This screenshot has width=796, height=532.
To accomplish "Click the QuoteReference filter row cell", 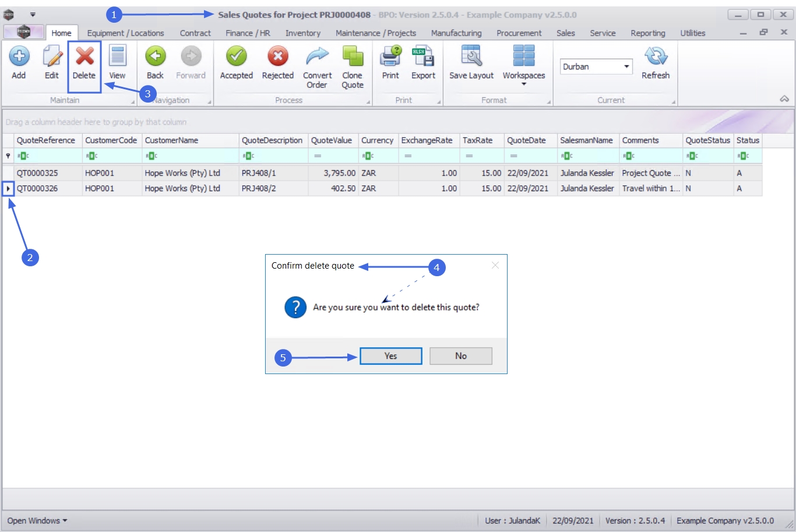I will pyautogui.click(x=48, y=156).
